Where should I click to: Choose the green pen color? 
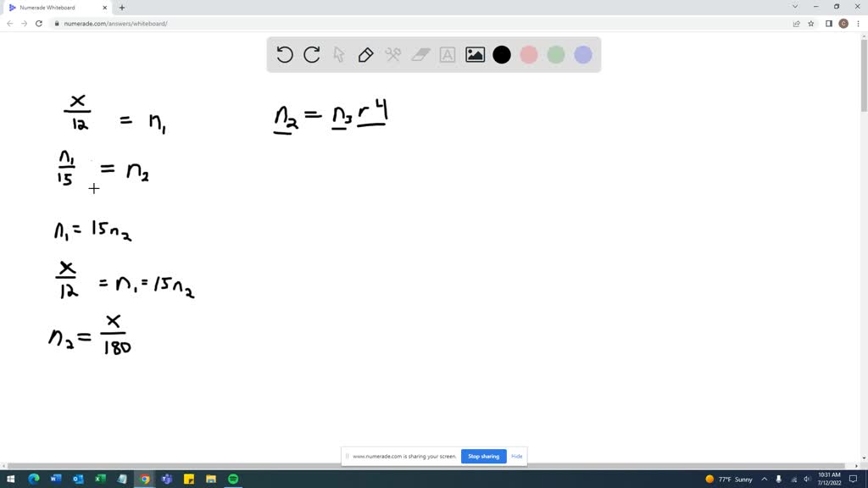point(556,55)
